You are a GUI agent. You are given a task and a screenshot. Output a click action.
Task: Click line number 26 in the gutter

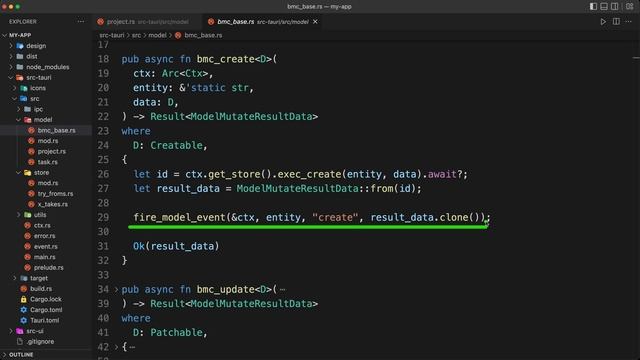pos(103,174)
